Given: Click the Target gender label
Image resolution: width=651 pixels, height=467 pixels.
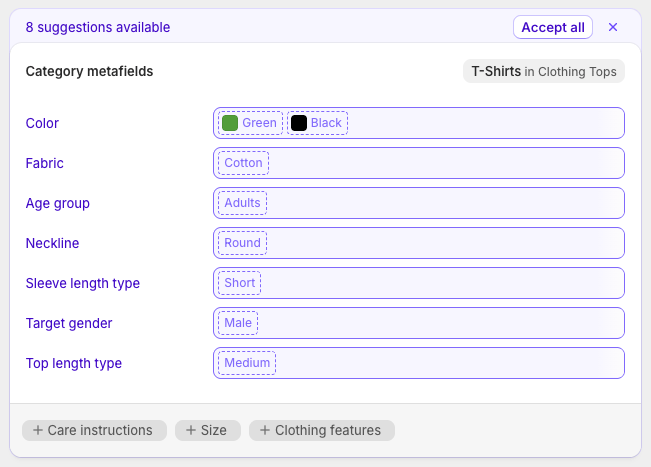Looking at the screenshot, I should point(69,323).
